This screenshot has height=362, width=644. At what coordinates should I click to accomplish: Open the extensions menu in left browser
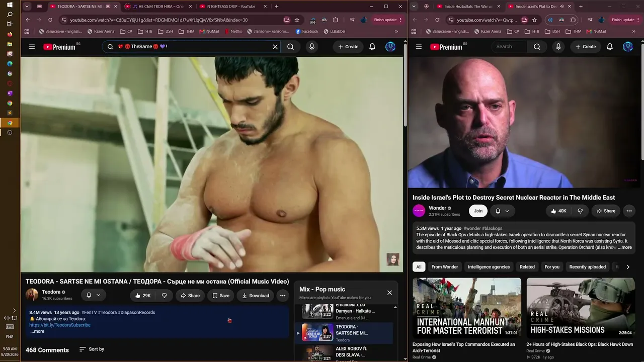pyautogui.click(x=336, y=20)
